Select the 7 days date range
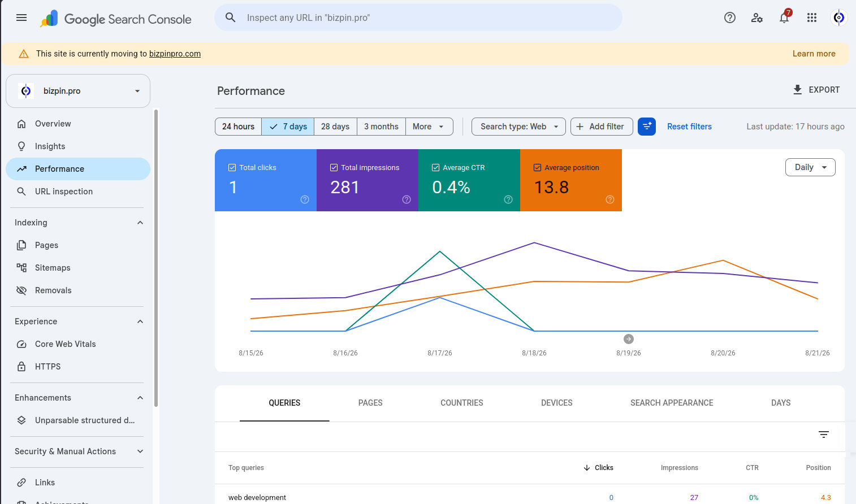The height and width of the screenshot is (504, 856). click(x=288, y=127)
